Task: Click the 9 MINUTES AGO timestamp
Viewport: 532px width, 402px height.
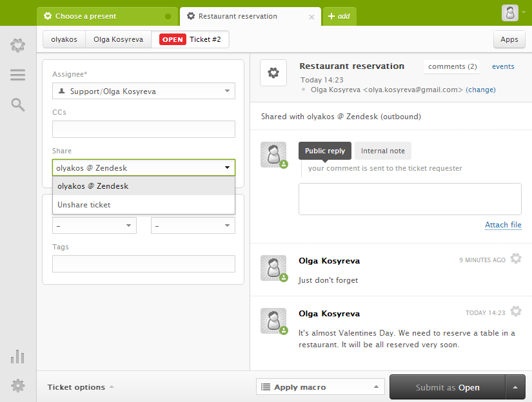Action: [482, 260]
